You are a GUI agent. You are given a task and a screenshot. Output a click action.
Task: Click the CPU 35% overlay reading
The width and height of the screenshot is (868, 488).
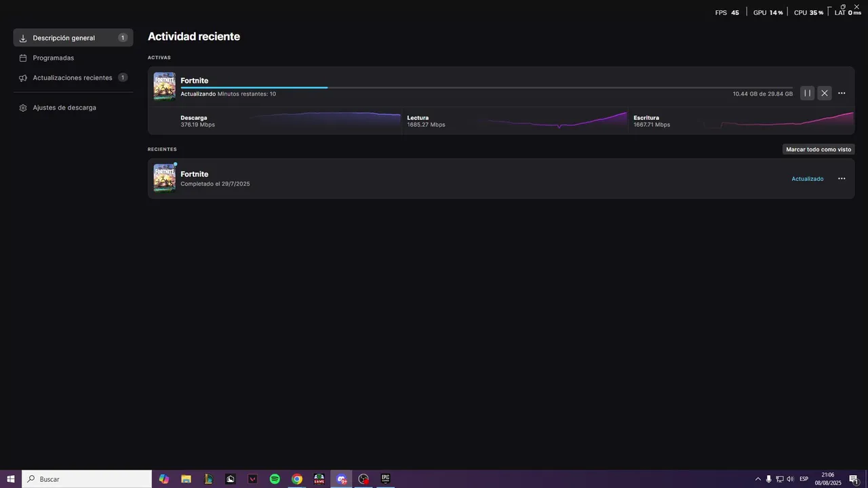pos(808,13)
